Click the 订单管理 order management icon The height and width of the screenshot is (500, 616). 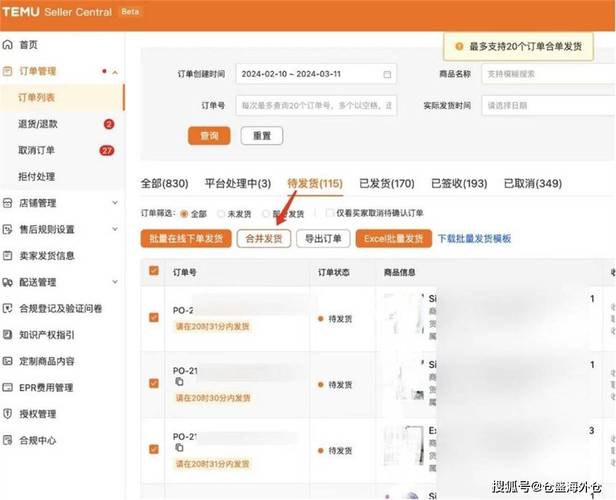7,71
